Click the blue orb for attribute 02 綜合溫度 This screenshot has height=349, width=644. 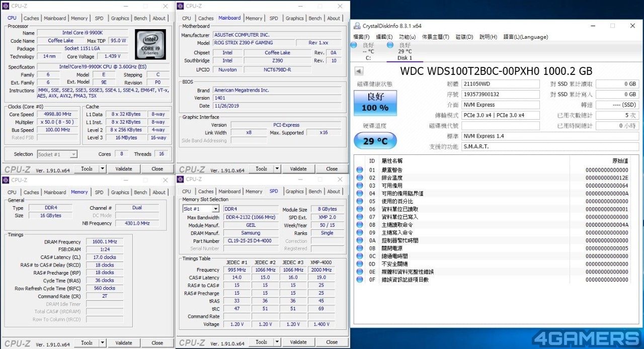click(x=360, y=178)
